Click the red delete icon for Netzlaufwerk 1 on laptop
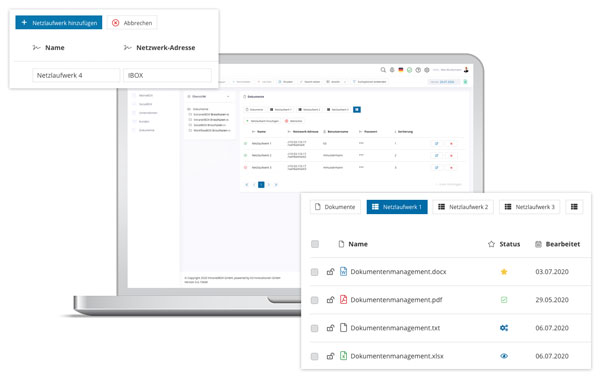600x378 pixels. 451,143
